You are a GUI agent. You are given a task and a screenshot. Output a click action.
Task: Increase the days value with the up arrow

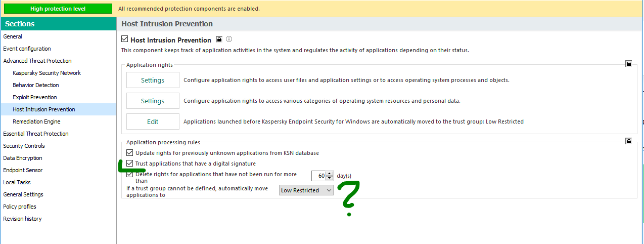coord(330,174)
